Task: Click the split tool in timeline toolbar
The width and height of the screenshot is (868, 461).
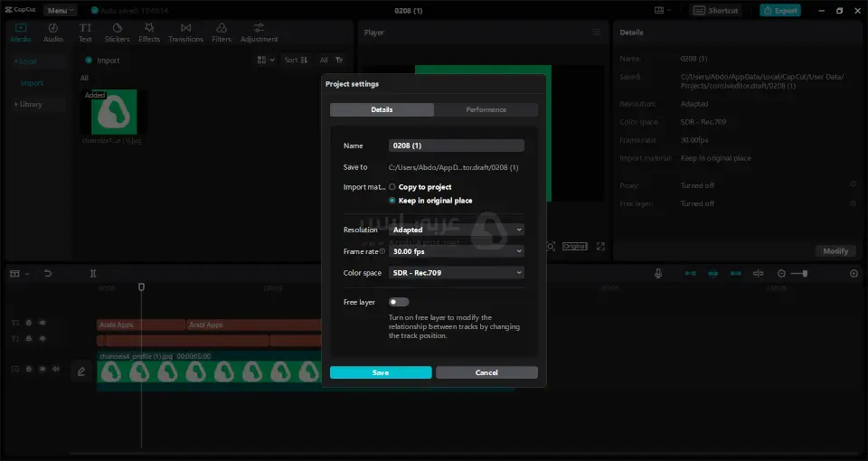Action: click(93, 273)
